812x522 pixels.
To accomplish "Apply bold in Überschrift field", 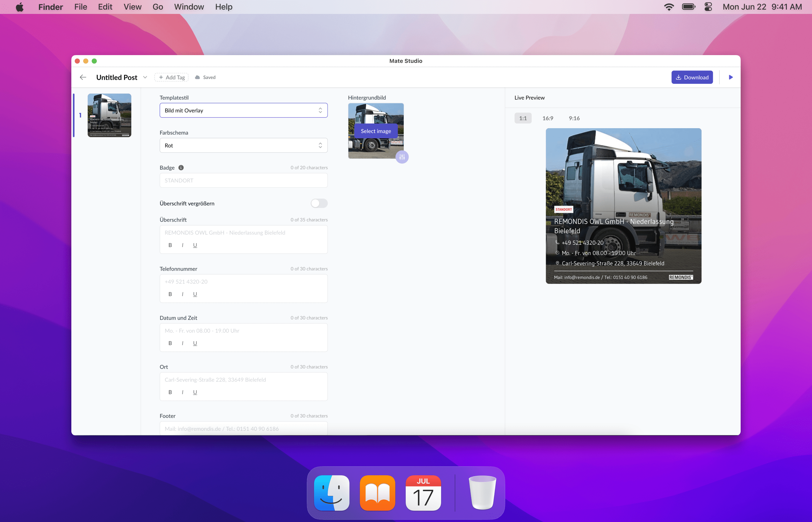I will coord(170,245).
